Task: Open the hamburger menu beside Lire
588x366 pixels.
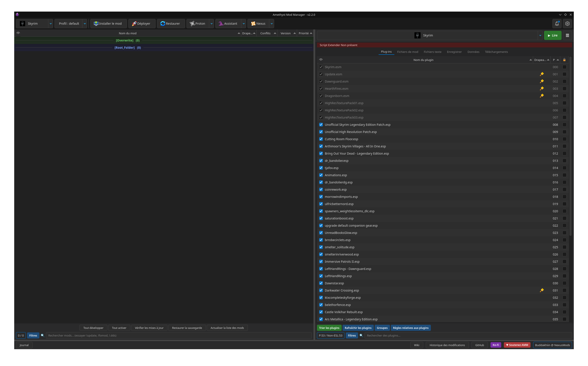Action: coord(567,35)
